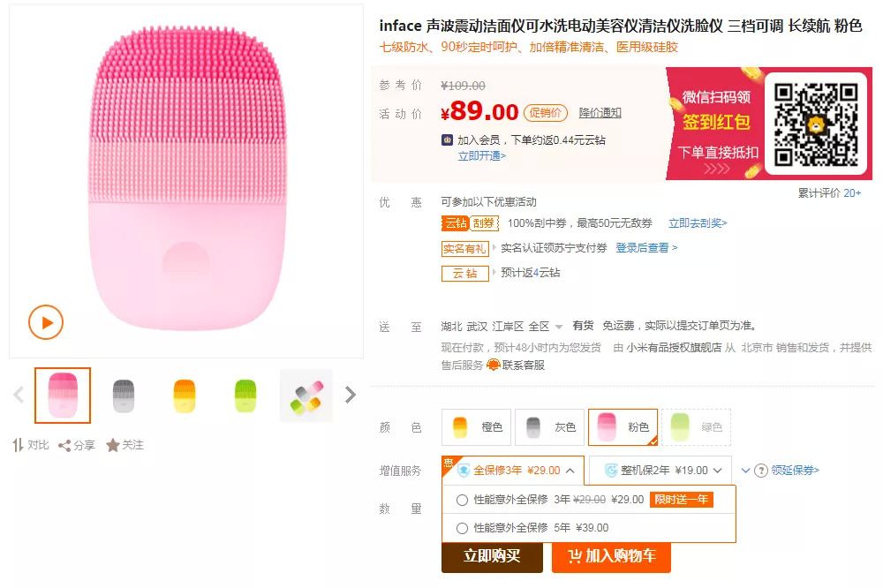
Task: Choose the orange (橙色) color option
Action: 475,426
